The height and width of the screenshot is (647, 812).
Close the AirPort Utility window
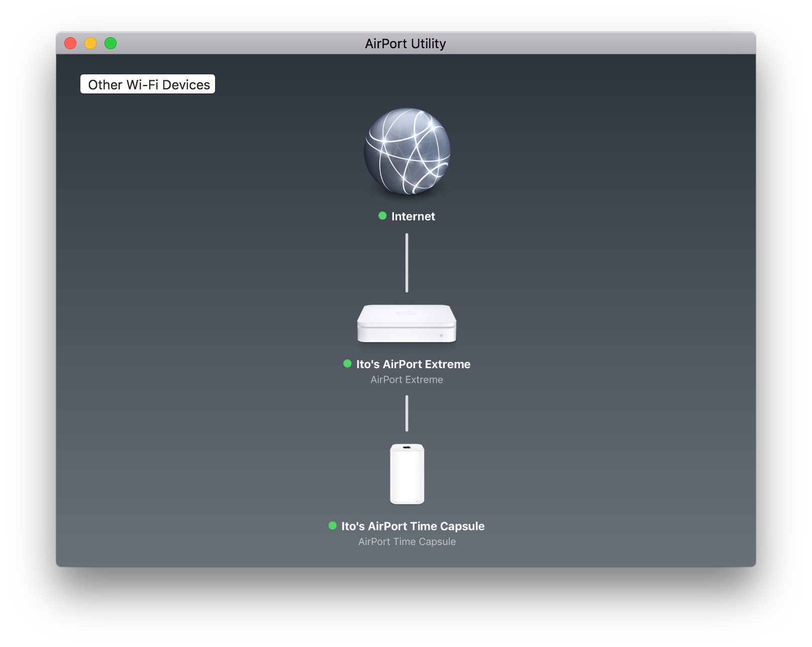tap(70, 44)
